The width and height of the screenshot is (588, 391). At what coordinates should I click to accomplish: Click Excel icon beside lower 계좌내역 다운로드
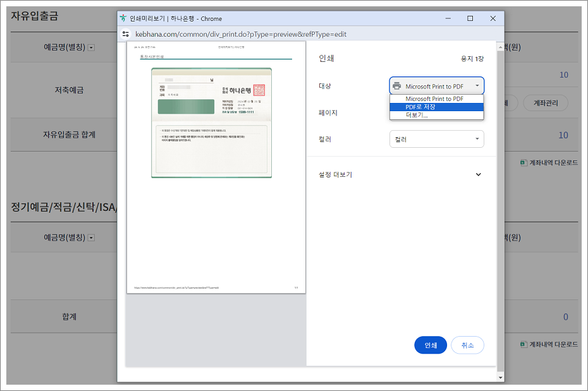(x=524, y=344)
